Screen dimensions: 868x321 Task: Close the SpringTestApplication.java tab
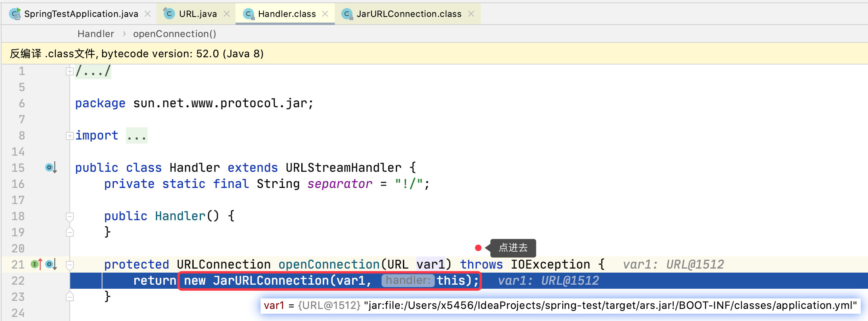[148, 14]
